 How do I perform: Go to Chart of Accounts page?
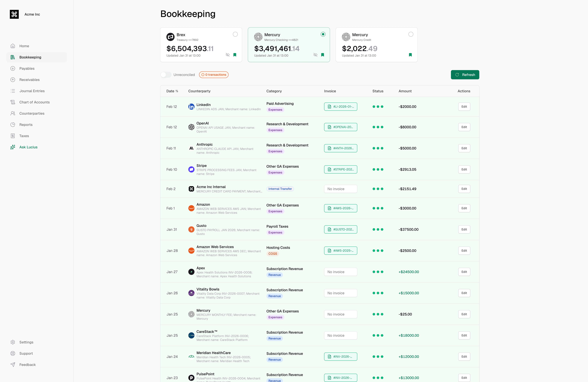pyautogui.click(x=34, y=102)
